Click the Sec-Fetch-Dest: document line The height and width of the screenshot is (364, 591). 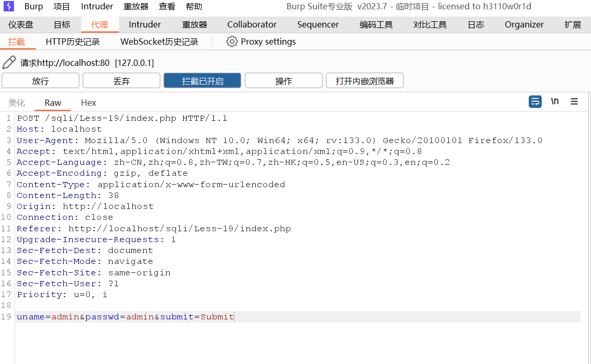click(x=85, y=250)
